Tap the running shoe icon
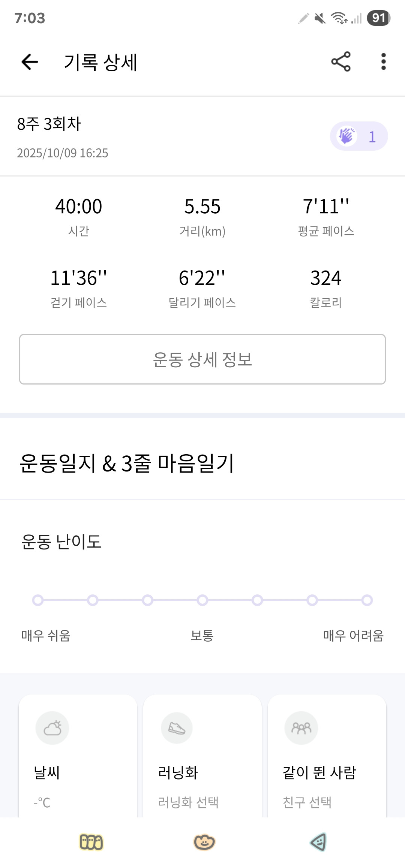The height and width of the screenshot is (868, 405). point(177,728)
